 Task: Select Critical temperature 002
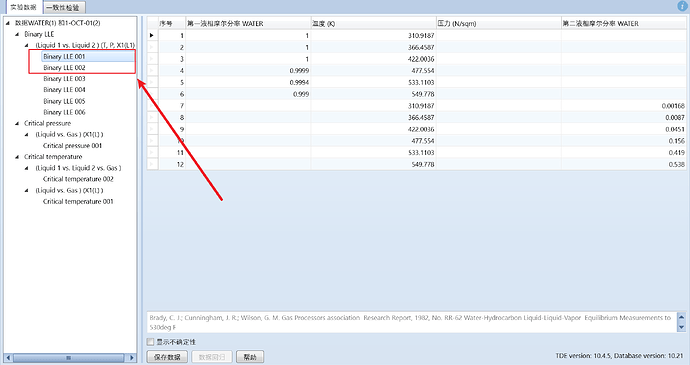point(78,179)
